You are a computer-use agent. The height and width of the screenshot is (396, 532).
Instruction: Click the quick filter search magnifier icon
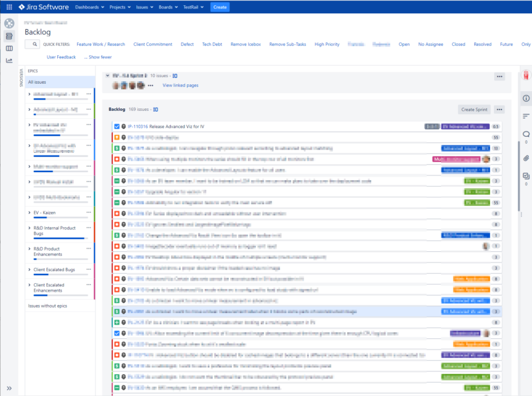pyautogui.click(x=35, y=44)
